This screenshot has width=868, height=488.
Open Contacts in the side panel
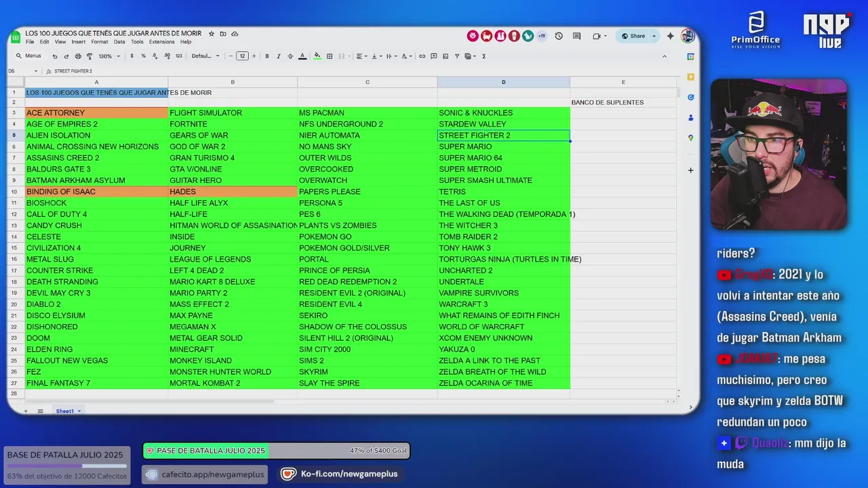point(690,117)
